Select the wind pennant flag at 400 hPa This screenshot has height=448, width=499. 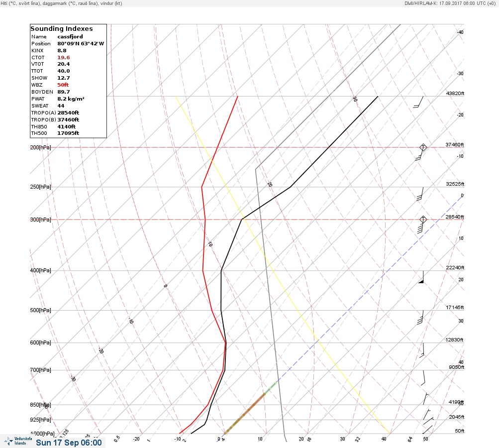point(421,277)
